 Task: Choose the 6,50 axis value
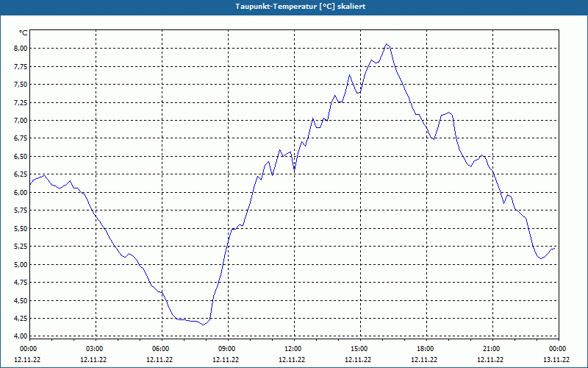point(21,157)
